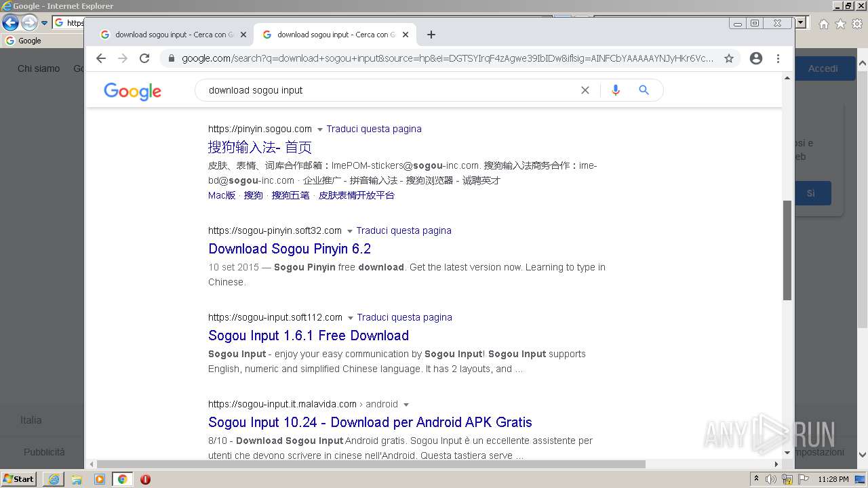Switch to Chrome in the taskbar

click(122, 479)
